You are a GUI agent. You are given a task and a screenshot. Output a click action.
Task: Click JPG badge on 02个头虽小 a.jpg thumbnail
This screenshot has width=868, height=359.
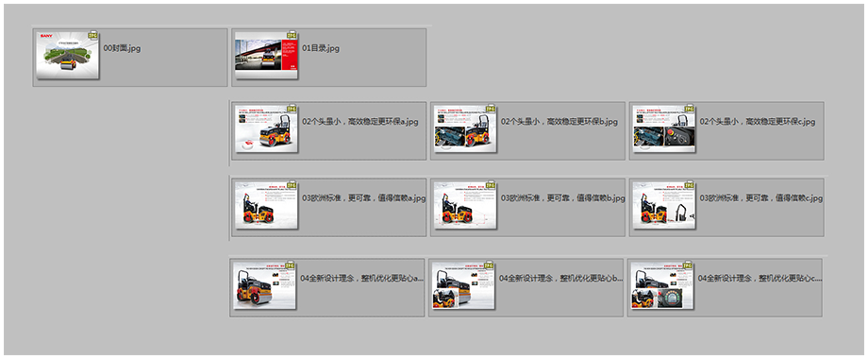[x=292, y=109]
